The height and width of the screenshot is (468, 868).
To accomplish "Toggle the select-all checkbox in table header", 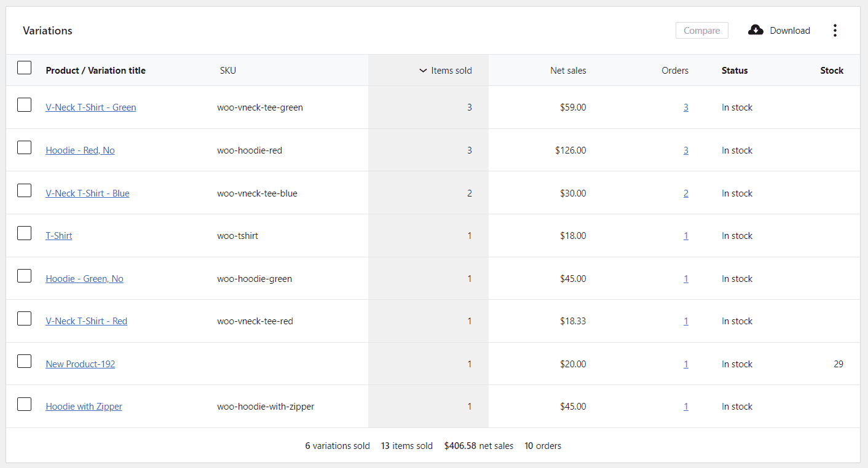I will (24, 68).
